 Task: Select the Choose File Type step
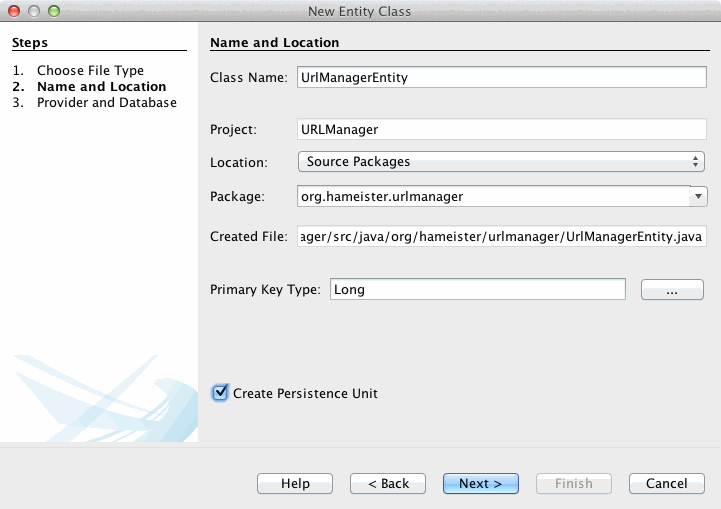click(x=90, y=71)
